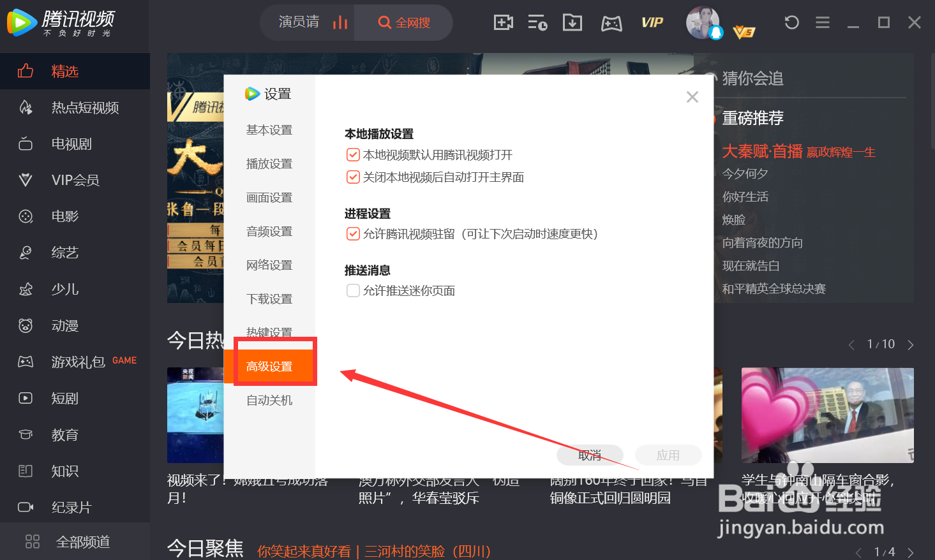Image resolution: width=935 pixels, height=560 pixels.
Task: Open 现在就告白 link
Action: point(751,265)
